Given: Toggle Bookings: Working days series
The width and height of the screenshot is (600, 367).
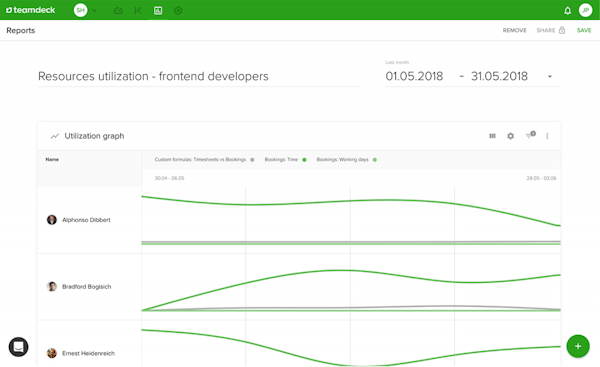Looking at the screenshot, I should [x=347, y=160].
